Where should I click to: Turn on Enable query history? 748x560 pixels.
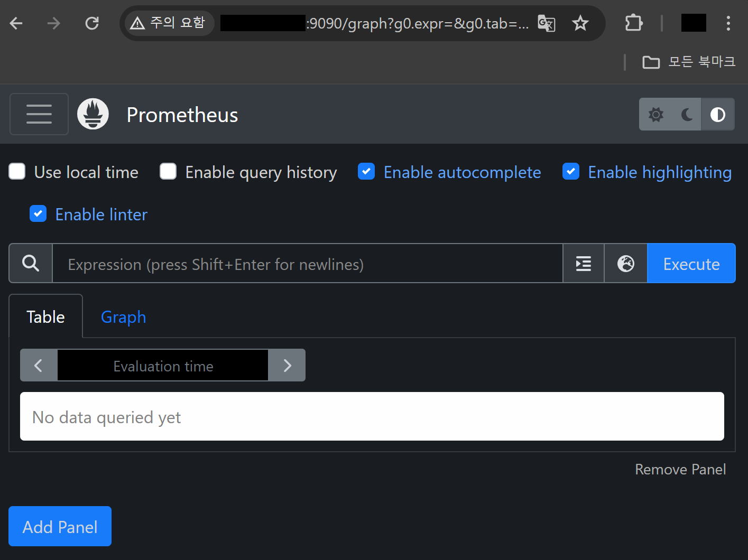(x=168, y=172)
